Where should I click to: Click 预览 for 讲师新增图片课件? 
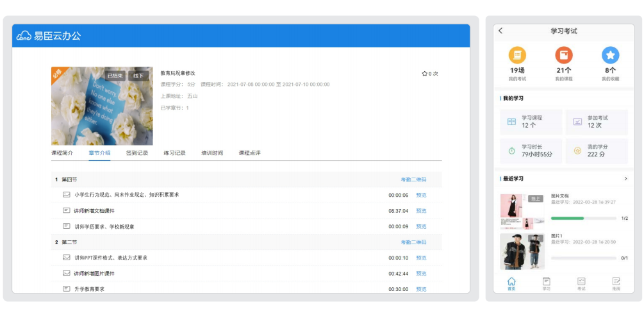pos(421,274)
